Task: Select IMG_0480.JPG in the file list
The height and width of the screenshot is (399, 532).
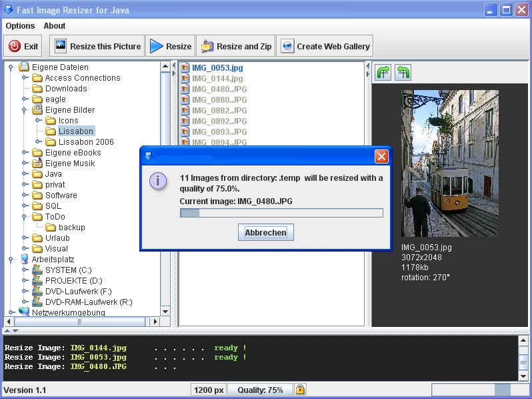Action: pos(219,89)
